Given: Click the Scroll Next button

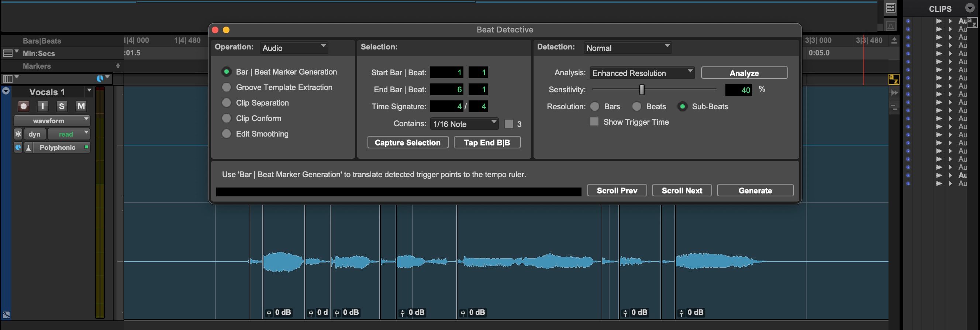Looking at the screenshot, I should coord(682,190).
